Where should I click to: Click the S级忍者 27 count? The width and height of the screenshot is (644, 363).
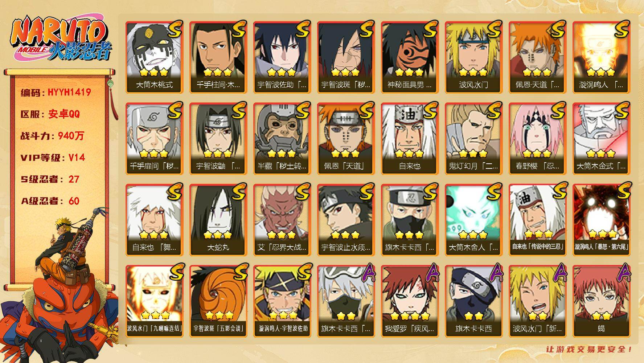50,179
